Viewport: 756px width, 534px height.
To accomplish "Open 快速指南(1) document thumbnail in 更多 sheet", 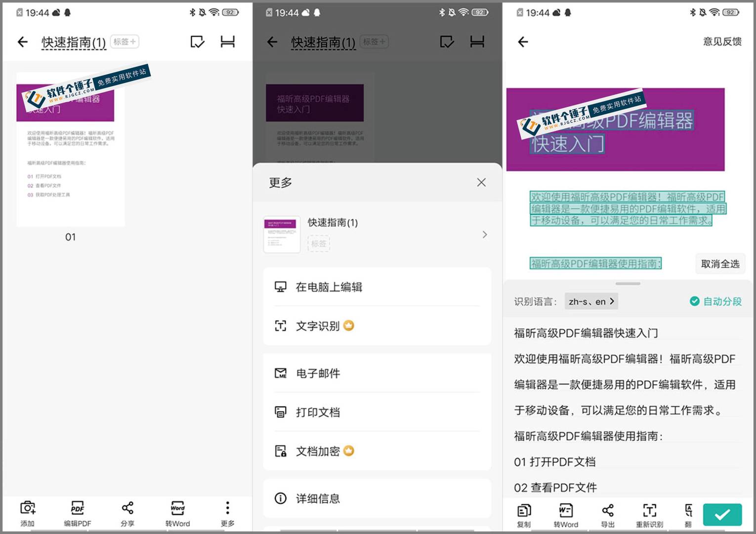I will (282, 234).
